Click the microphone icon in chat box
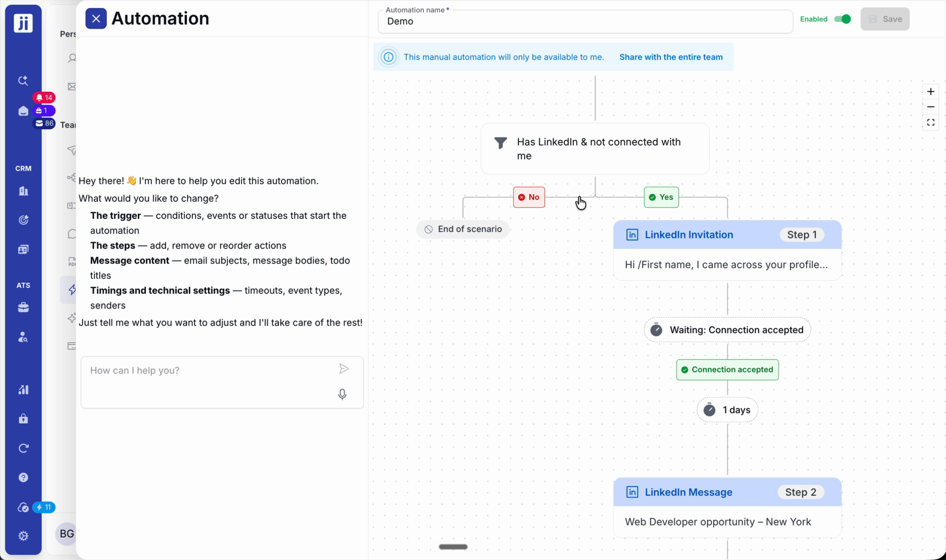Screen dimensions: 946x560 342,394
